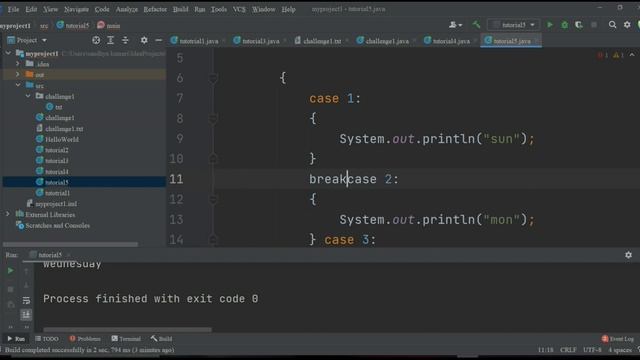Screen dimensions: 640x360
Task: Open the user account icon dropdown
Action: point(456,25)
